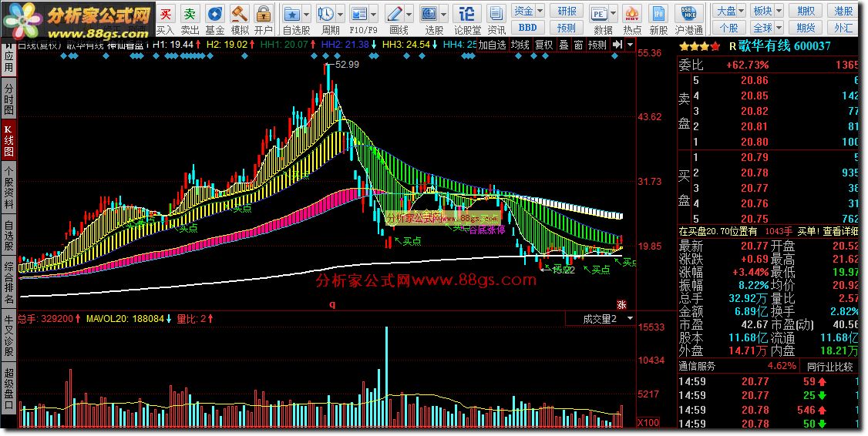Open the 模拟 simulated trading gavel icon
Viewport: 868px width, 436px height.
tap(240, 13)
